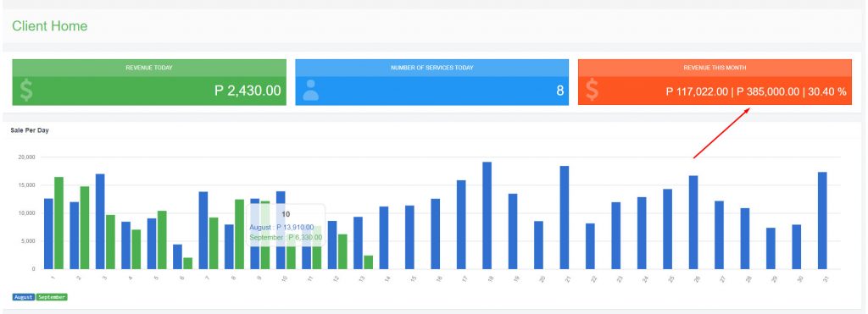Click the 5,000 y-axis label
The image size is (868, 314).
tap(28, 241)
